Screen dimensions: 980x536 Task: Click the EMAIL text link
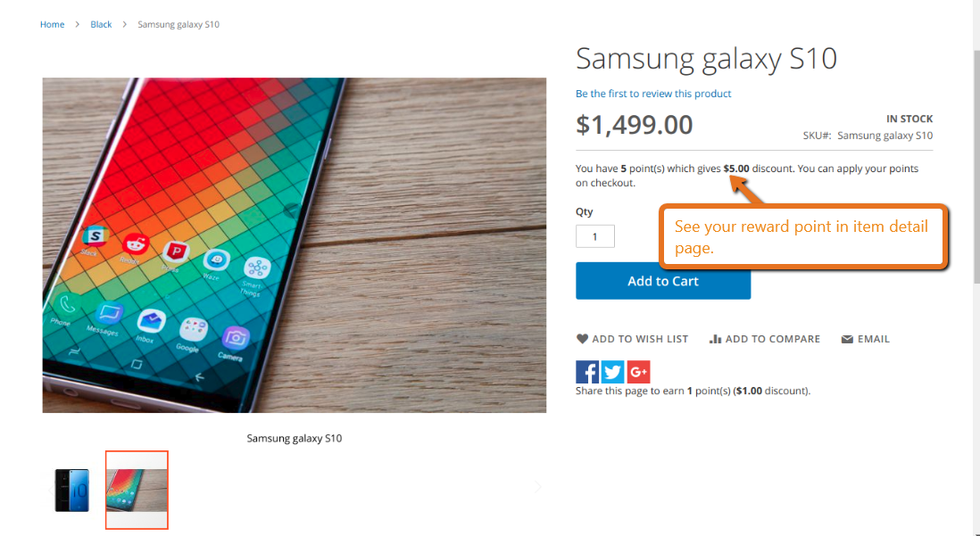[x=873, y=339]
